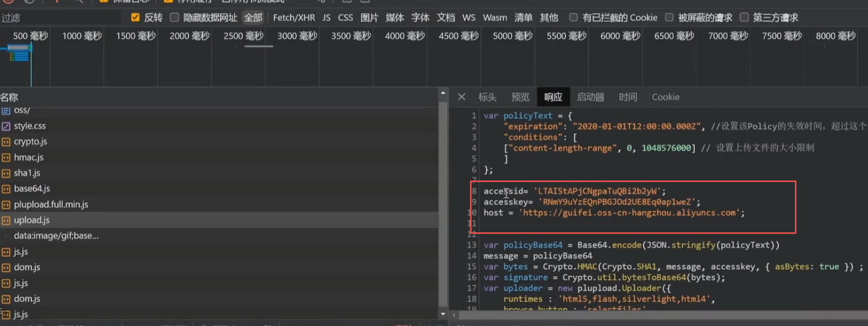
Task: Filter requests by WS type
Action: click(469, 18)
